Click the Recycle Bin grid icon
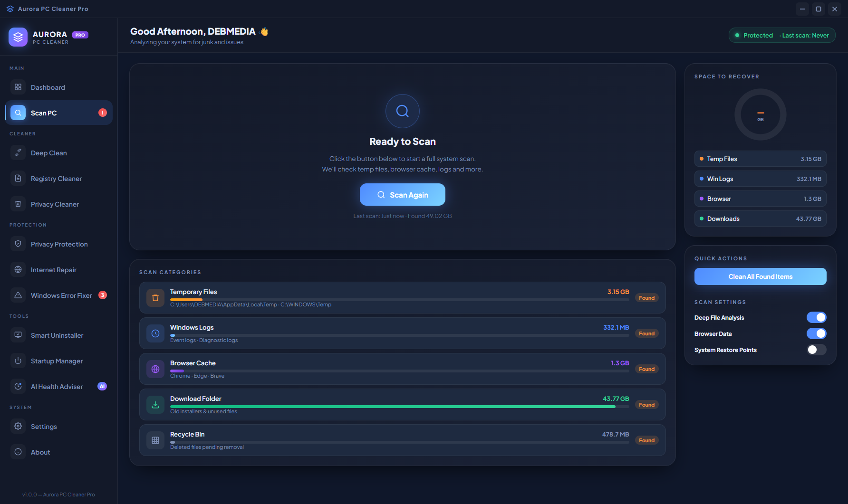The height and width of the screenshot is (504, 848). [155, 440]
